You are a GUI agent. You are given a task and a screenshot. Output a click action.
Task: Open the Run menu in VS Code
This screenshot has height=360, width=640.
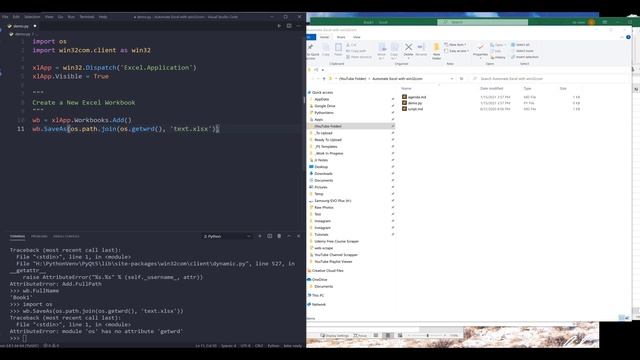[71, 17]
